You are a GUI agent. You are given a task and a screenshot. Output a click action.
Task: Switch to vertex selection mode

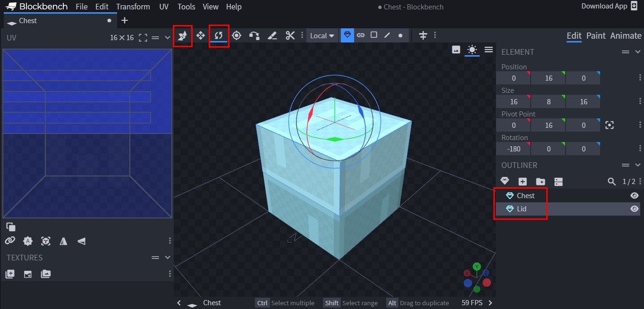coord(400,35)
